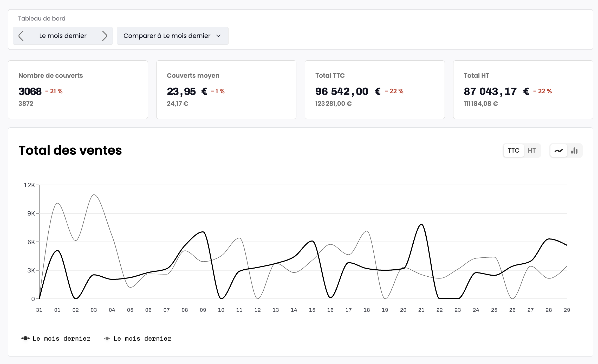
Task: Open the Nombre de couverts card
Action: coord(78,90)
